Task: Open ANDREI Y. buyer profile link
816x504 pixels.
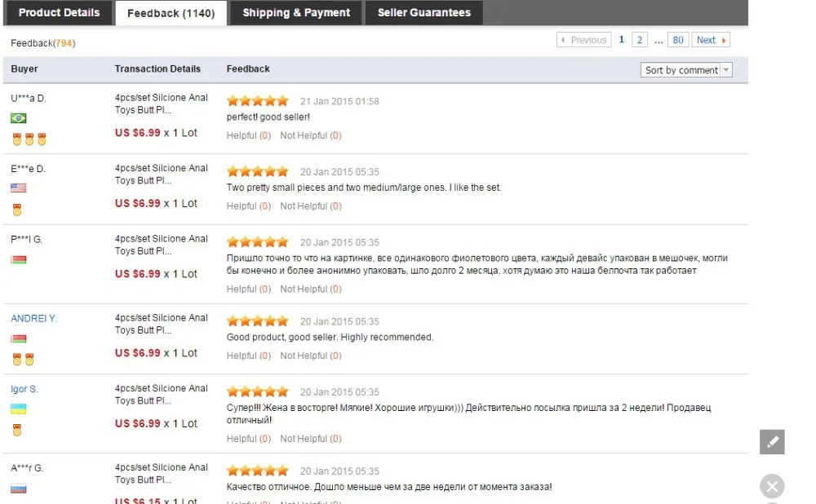Action: [33, 318]
